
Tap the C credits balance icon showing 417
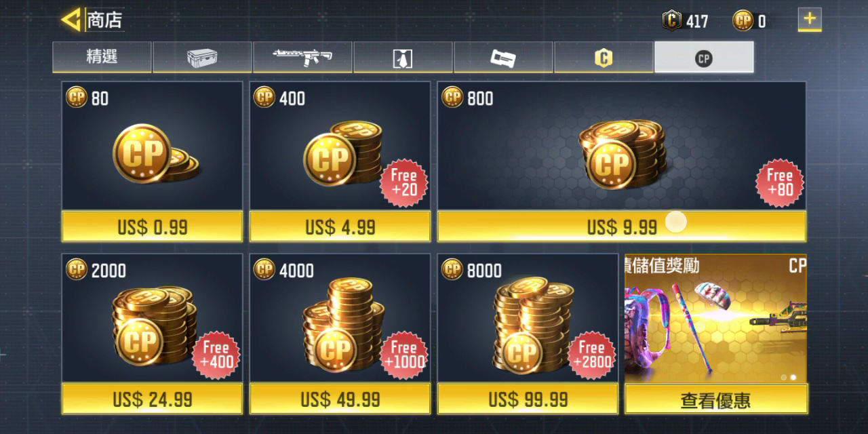[x=672, y=20]
